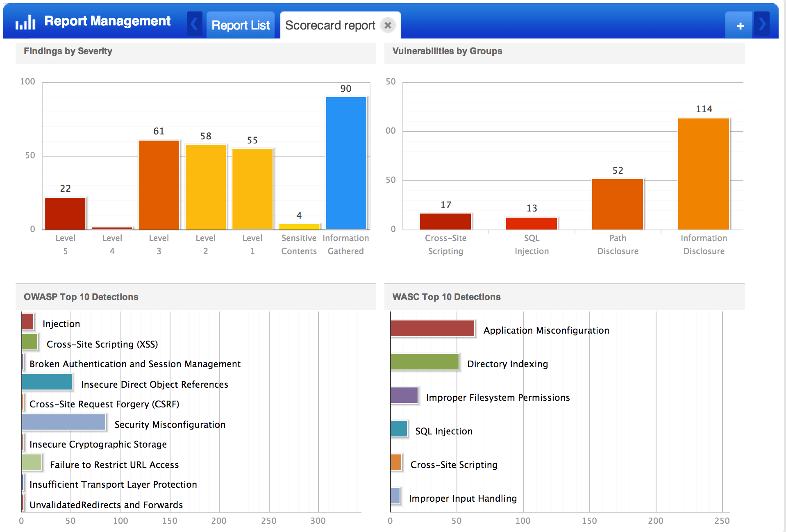The image size is (786, 532).
Task: Click the Insufficient Transport Layer Protection label
Action: click(x=113, y=484)
